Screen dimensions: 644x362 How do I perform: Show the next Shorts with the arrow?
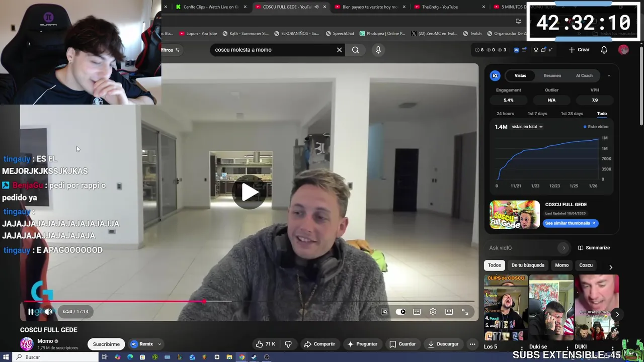[x=617, y=314]
